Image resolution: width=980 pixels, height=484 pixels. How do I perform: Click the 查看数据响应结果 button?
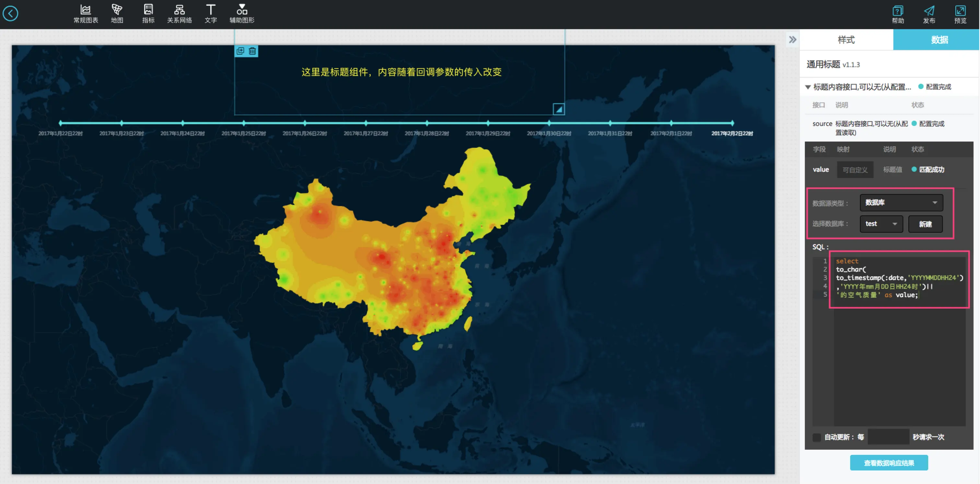[888, 463]
